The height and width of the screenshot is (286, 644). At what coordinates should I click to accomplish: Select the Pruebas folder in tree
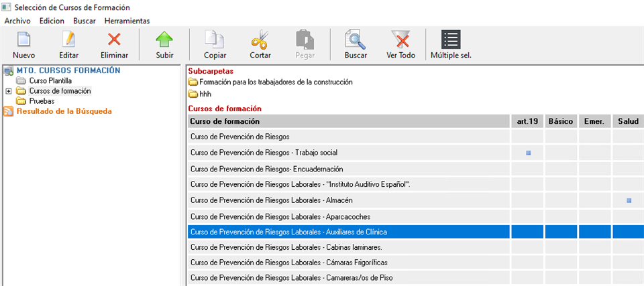[42, 100]
